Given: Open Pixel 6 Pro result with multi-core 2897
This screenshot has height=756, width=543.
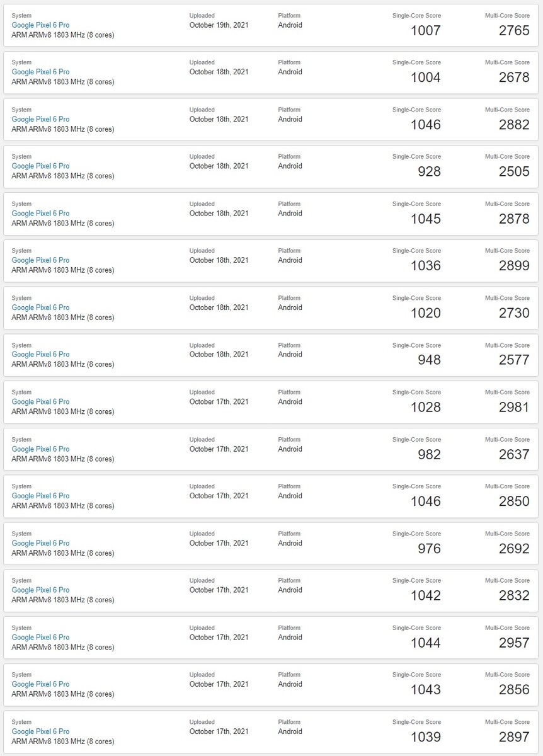Looking at the screenshot, I should [x=40, y=731].
